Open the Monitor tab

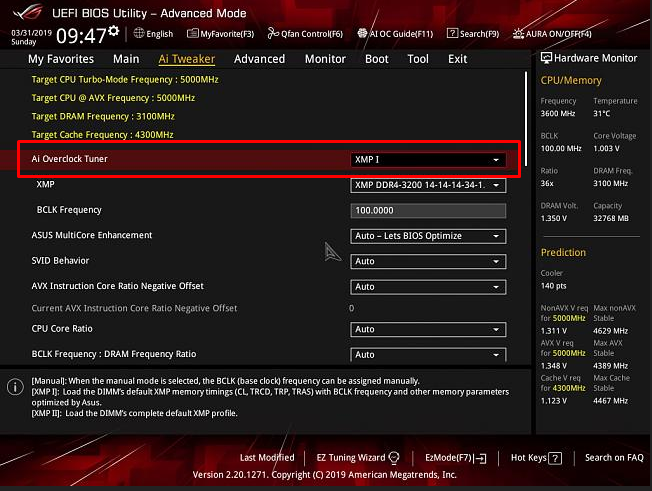click(325, 59)
